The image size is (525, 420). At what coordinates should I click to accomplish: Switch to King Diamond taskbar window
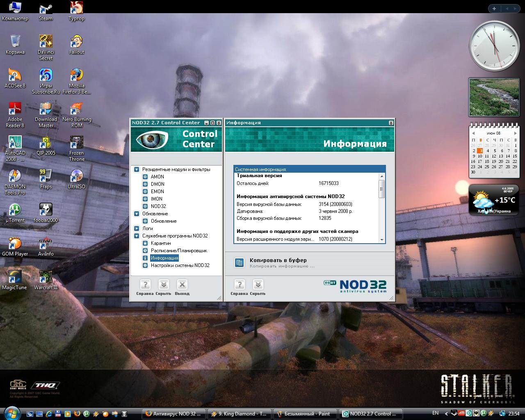point(239,414)
